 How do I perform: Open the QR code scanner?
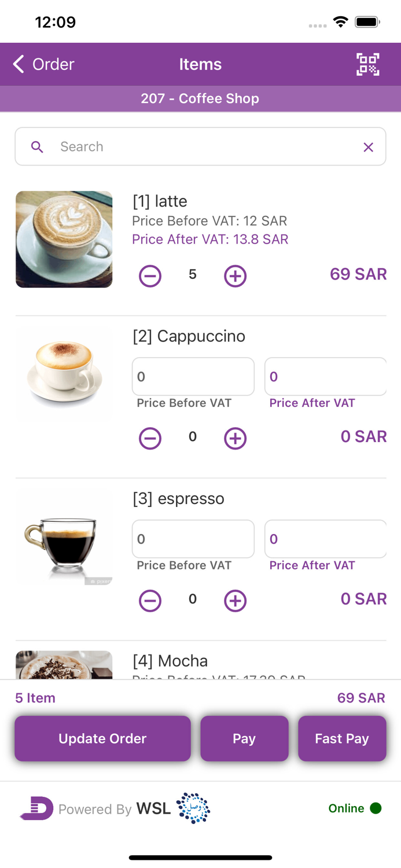coord(367,64)
